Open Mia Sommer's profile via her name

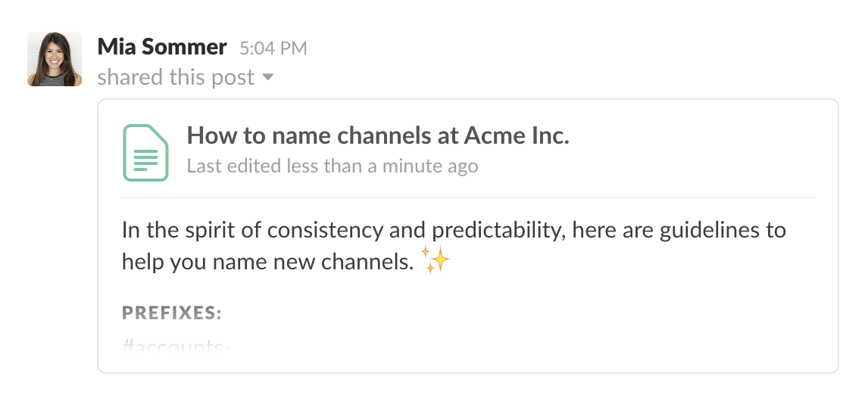162,47
